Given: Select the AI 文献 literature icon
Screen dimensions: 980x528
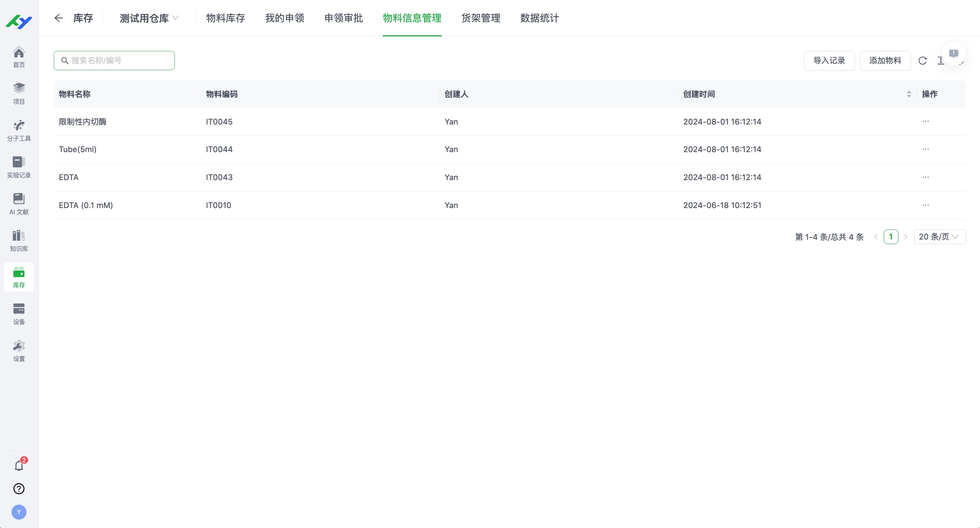Looking at the screenshot, I should (19, 203).
